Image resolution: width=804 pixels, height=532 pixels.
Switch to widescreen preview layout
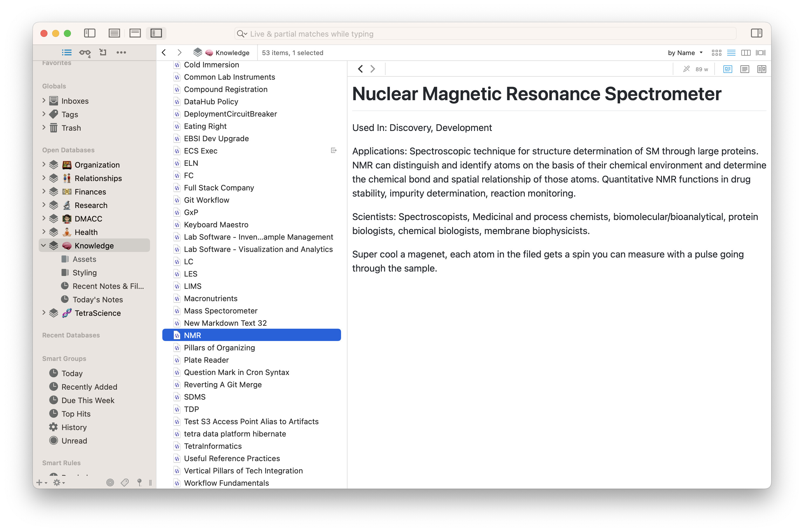pyautogui.click(x=156, y=33)
